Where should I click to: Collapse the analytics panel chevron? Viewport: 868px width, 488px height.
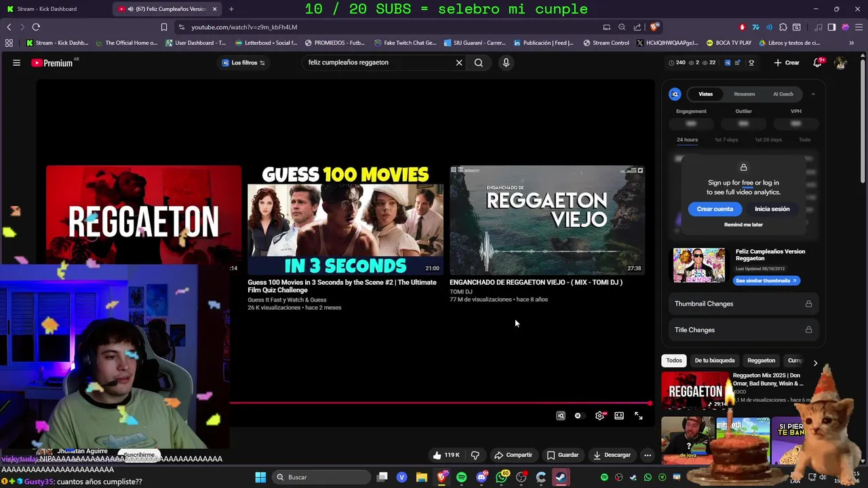[813, 94]
